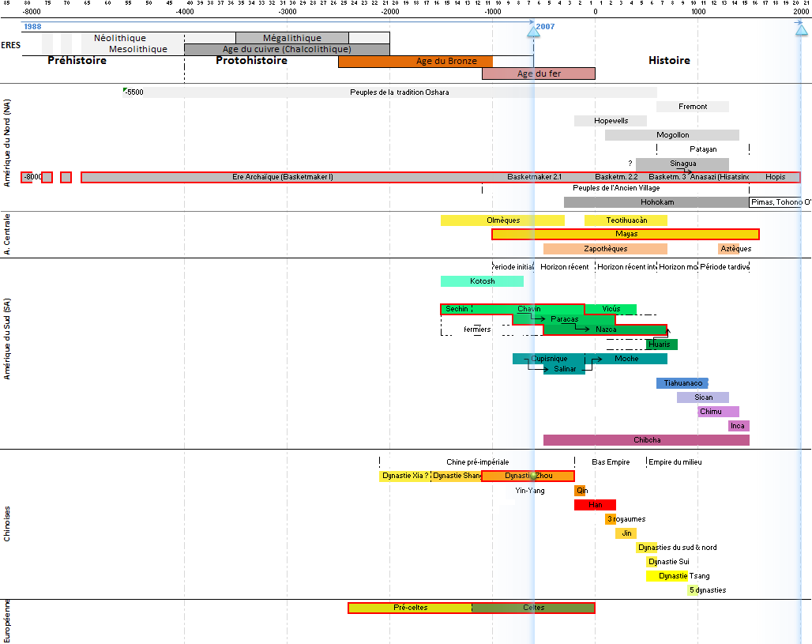Click the blue triangle marker labeled 2007
This screenshot has width=812, height=644.
point(533,31)
